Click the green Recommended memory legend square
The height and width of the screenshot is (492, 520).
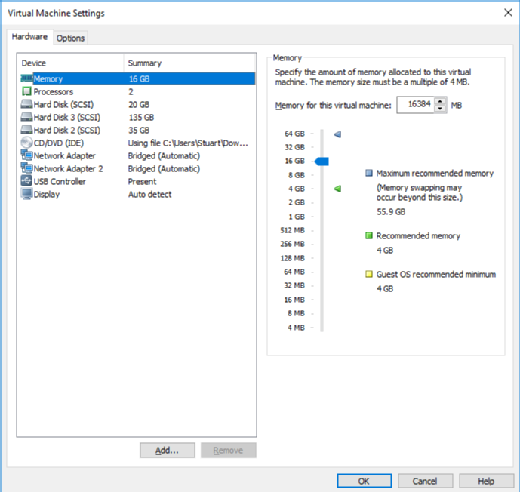(x=369, y=236)
